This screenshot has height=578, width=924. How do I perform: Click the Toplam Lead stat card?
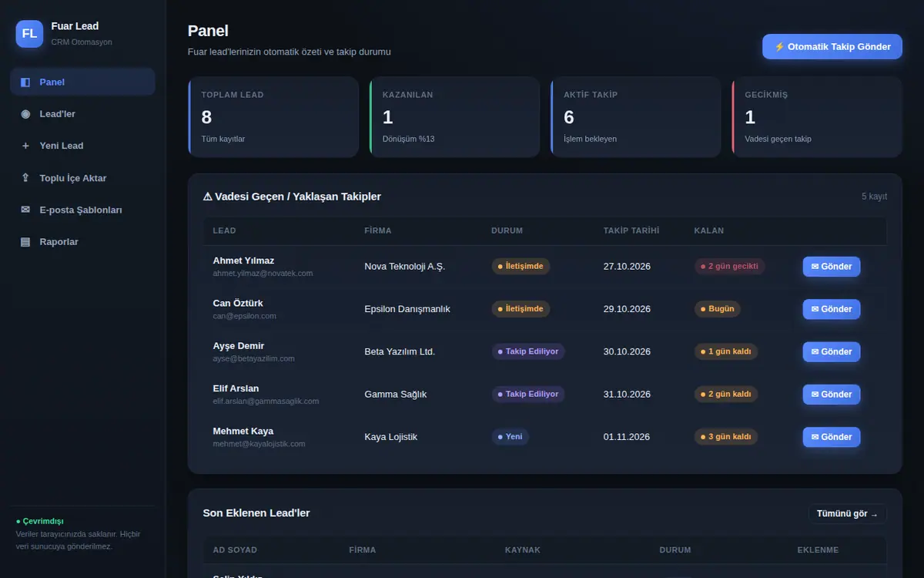[x=273, y=117]
